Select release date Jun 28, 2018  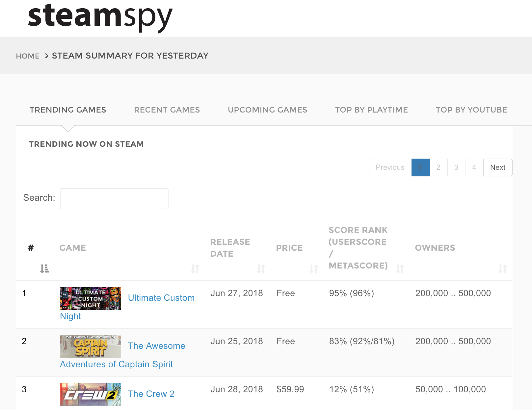pos(237,389)
